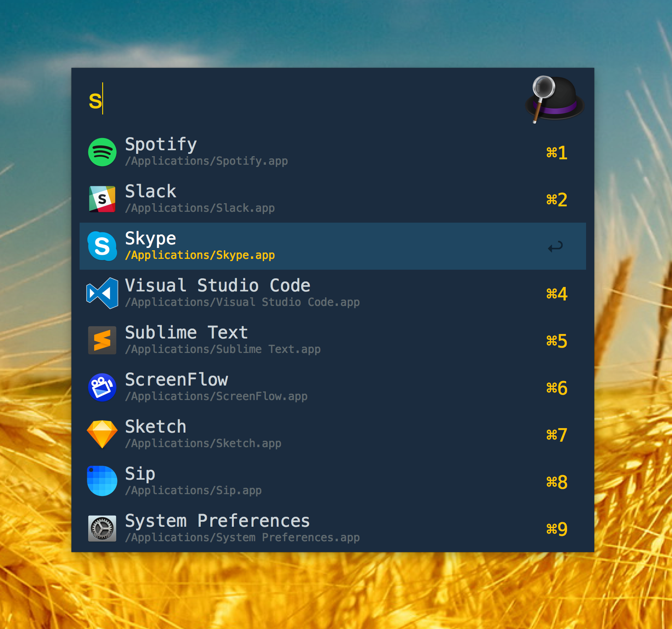
Task: Open the Sublime Text result
Action: pos(333,340)
